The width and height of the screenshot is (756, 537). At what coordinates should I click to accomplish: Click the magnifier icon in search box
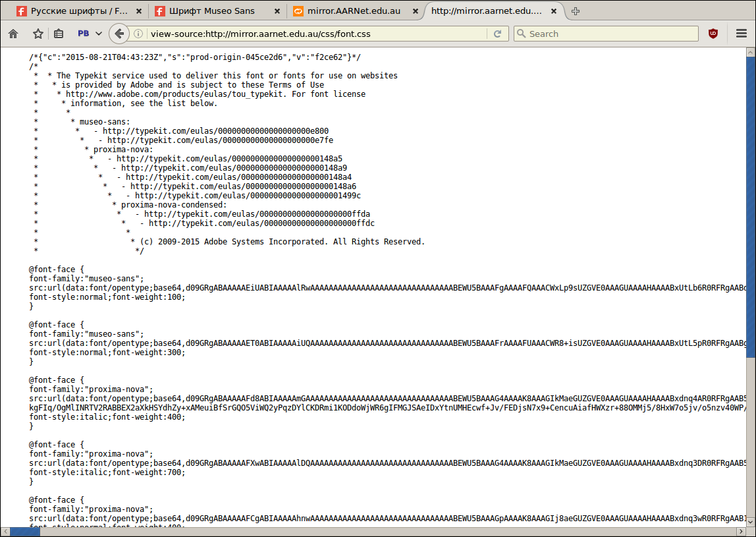click(521, 34)
